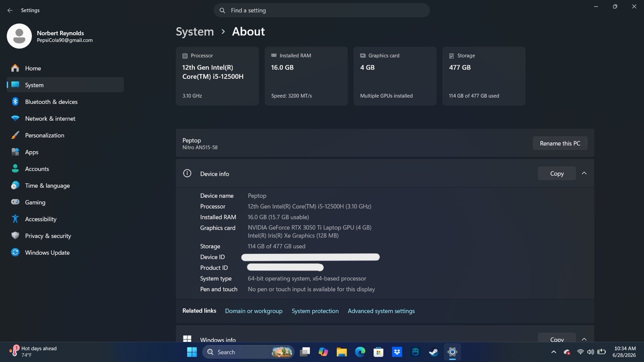This screenshot has height=362, width=644.
Task: Show hidden system tray icons
Action: click(554, 352)
